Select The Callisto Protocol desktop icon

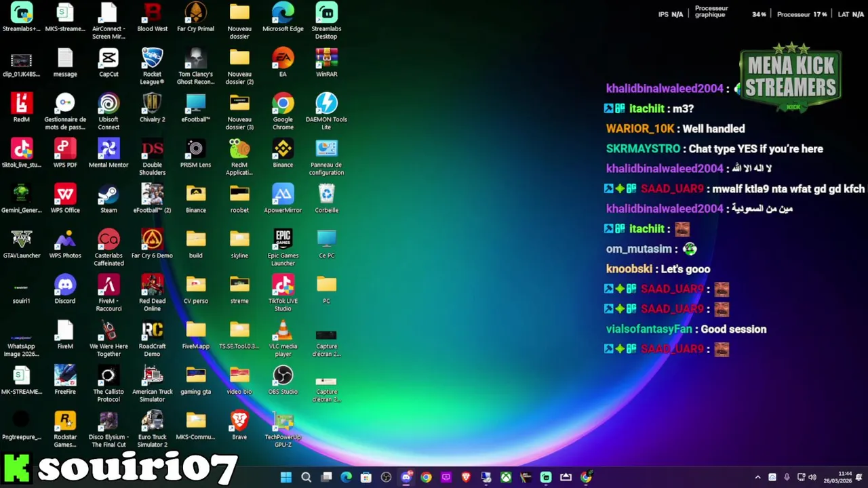pos(108,384)
